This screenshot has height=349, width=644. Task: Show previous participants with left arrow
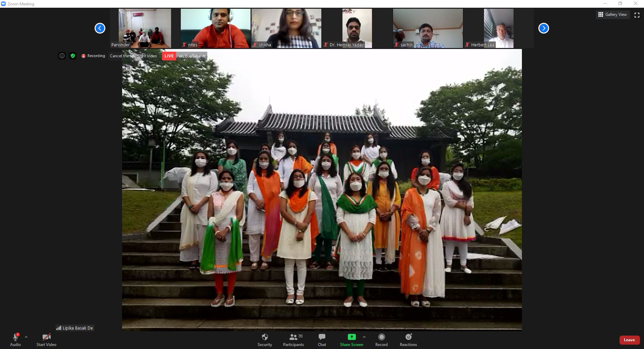100,28
